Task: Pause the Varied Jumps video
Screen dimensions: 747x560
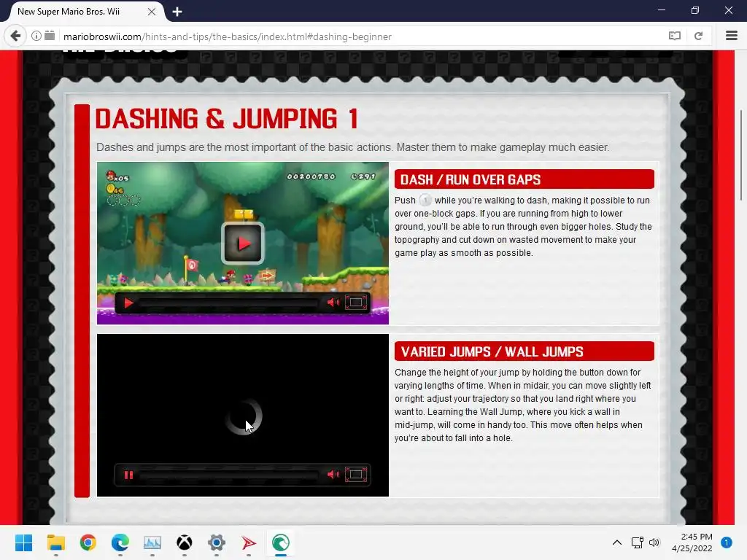Action: point(128,475)
